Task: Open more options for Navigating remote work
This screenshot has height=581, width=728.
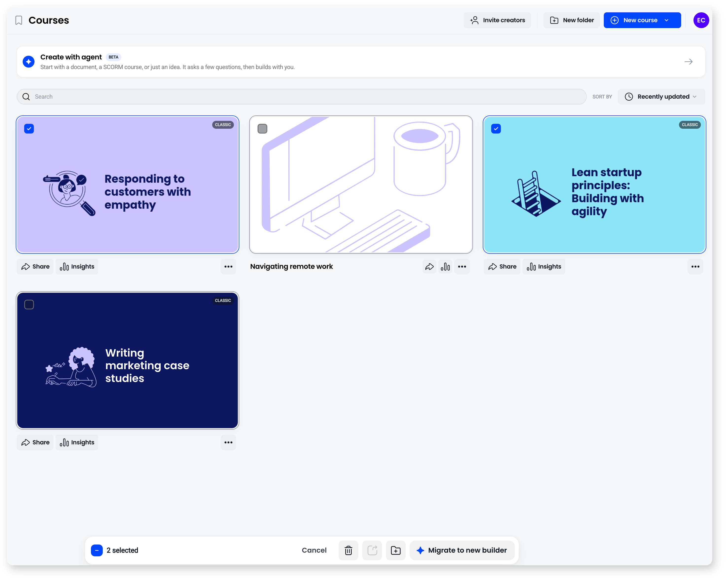Action: point(462,267)
